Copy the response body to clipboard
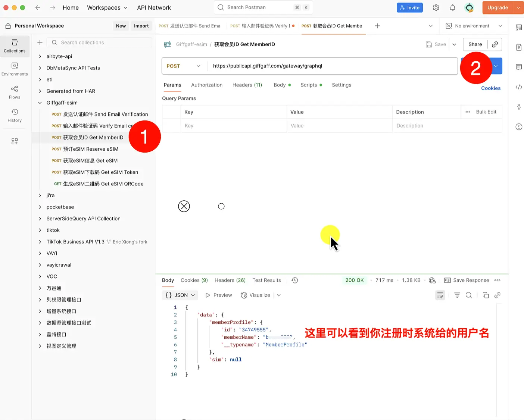Image resolution: width=524 pixels, height=420 pixels. [486, 295]
